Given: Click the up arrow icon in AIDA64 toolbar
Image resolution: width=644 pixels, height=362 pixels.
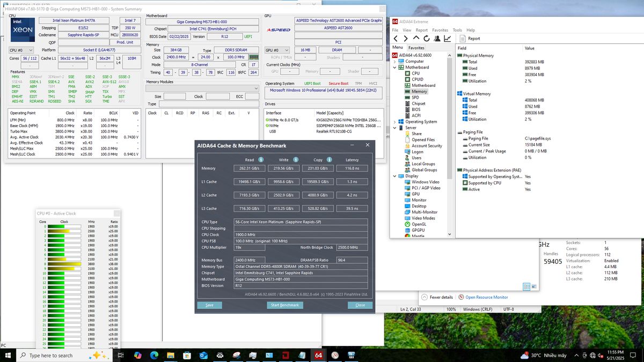Looking at the screenshot, I should click(x=417, y=38).
